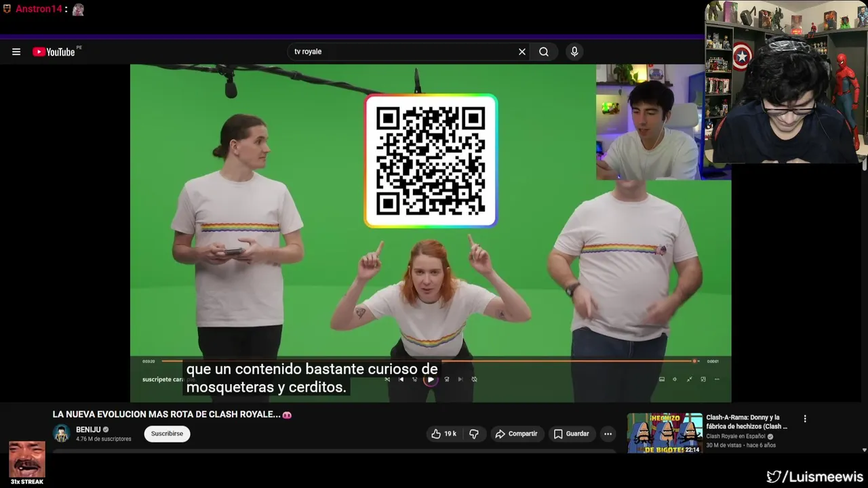868x488 pixels.
Task: Skip to the previous video
Action: click(x=401, y=379)
